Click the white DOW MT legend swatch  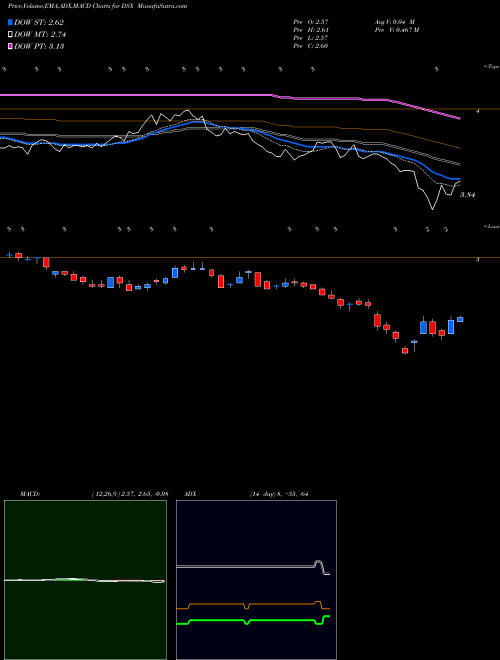tap(11, 34)
